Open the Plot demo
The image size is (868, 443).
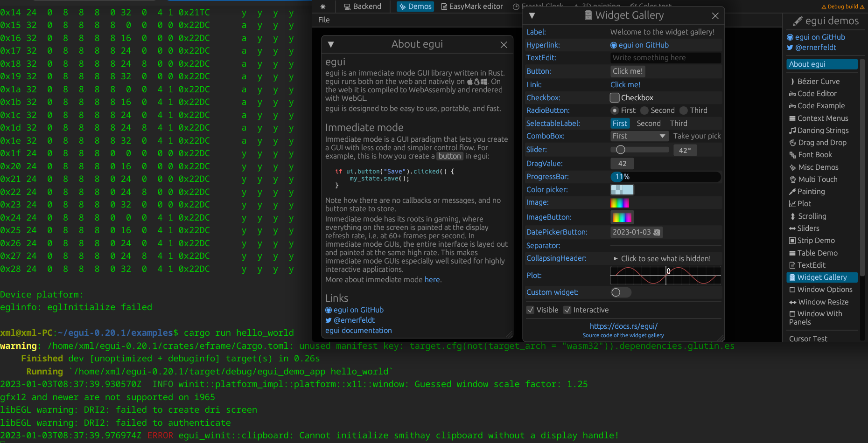803,203
